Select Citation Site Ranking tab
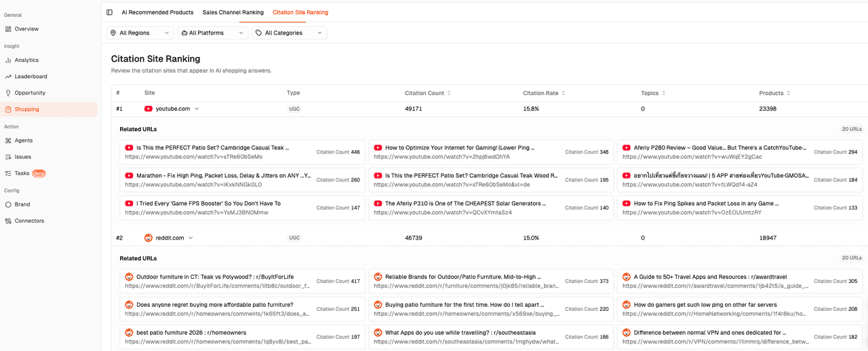The height and width of the screenshot is (351, 868). tap(300, 12)
